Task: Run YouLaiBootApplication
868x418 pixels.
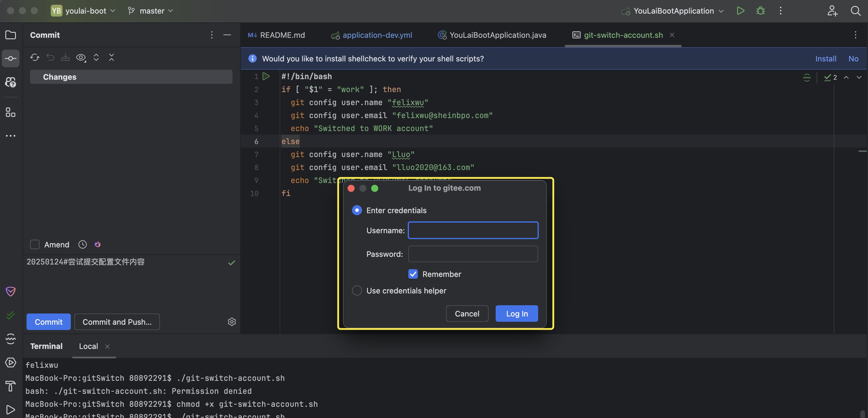Action: 740,11
